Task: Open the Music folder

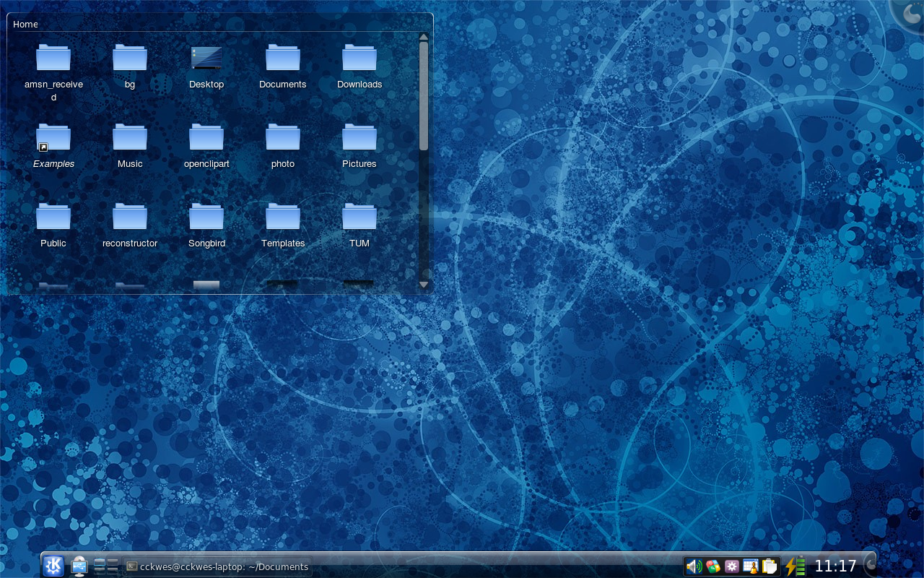Action: click(130, 137)
